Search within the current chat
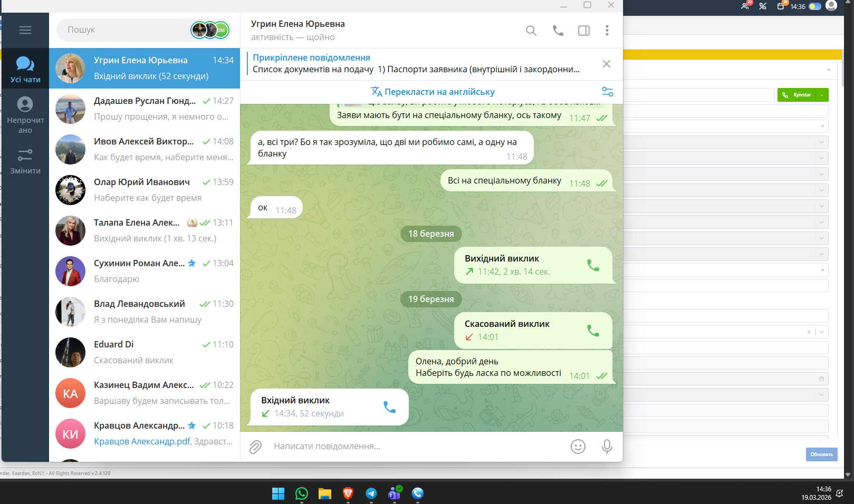The image size is (854, 504). coord(531,31)
